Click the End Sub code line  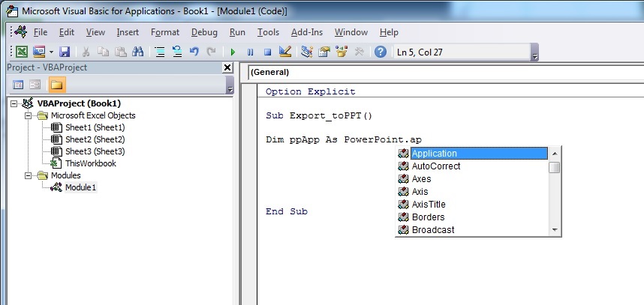[287, 211]
